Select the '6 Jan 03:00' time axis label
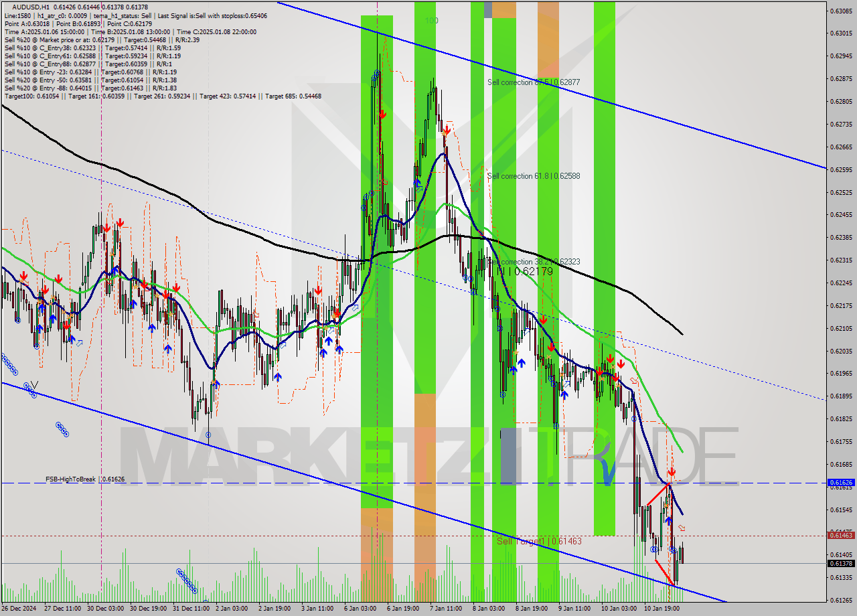 click(x=361, y=609)
